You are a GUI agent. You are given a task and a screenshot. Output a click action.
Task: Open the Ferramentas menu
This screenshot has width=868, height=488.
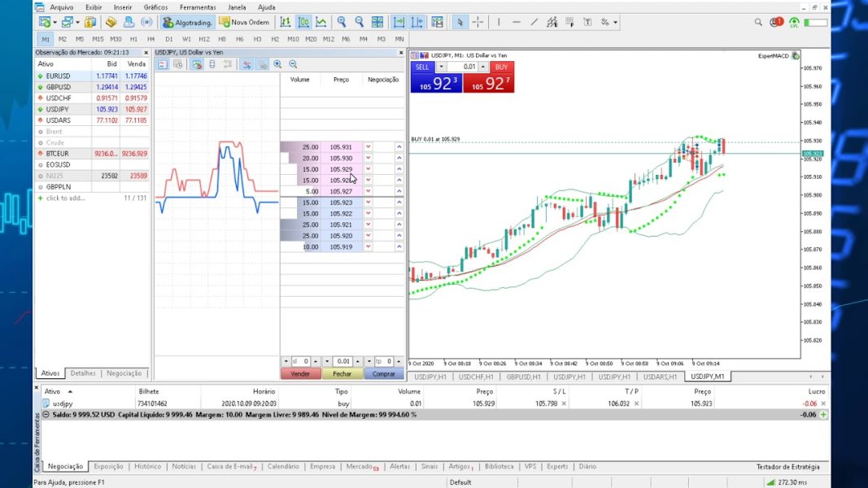click(x=198, y=7)
